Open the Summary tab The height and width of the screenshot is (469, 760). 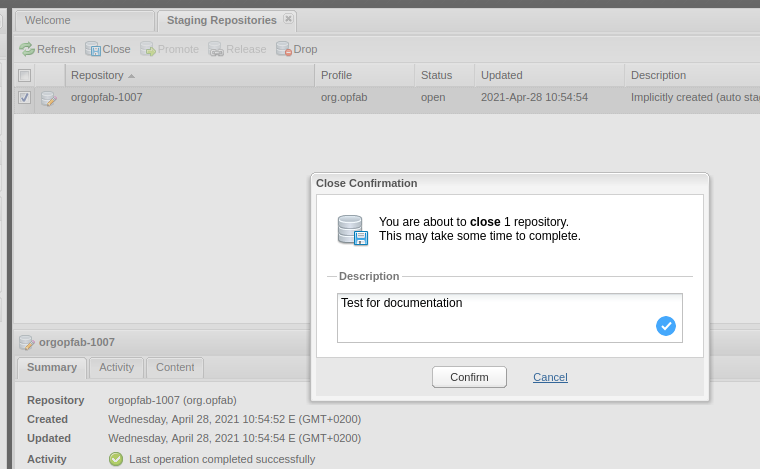click(52, 367)
